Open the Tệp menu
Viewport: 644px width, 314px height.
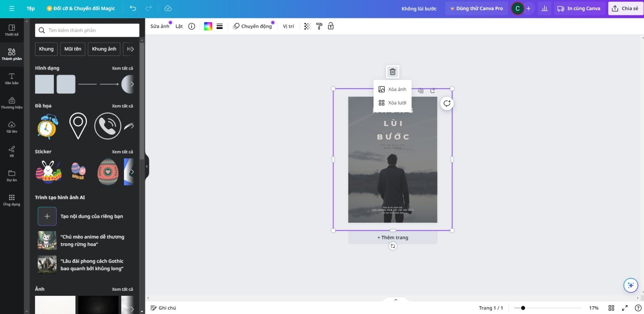(31, 8)
